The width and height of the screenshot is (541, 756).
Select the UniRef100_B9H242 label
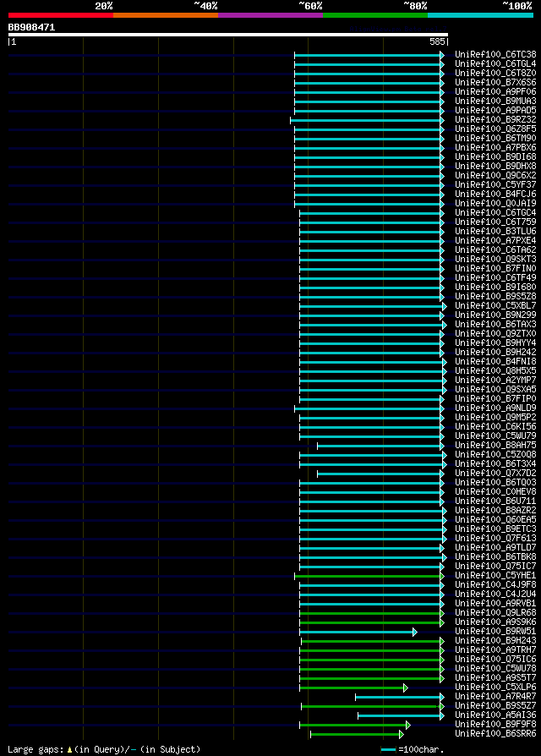(x=495, y=352)
